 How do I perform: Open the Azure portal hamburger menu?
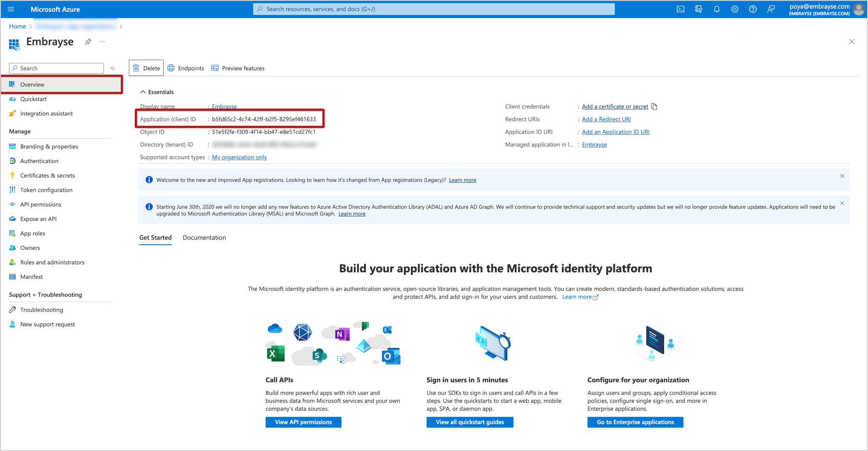tap(11, 9)
